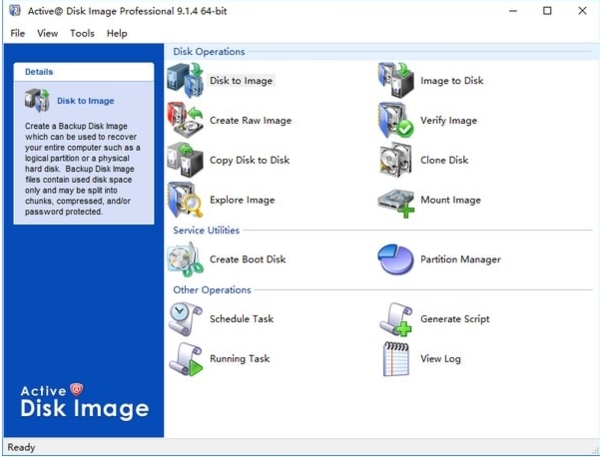Click the Partition Manager label
This screenshot has width=600, height=457.
460,260
